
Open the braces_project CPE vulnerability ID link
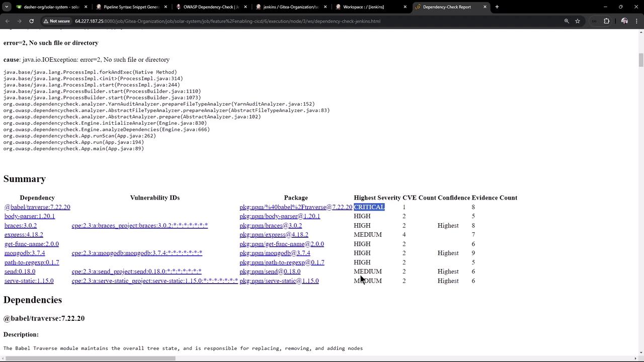pos(139,226)
